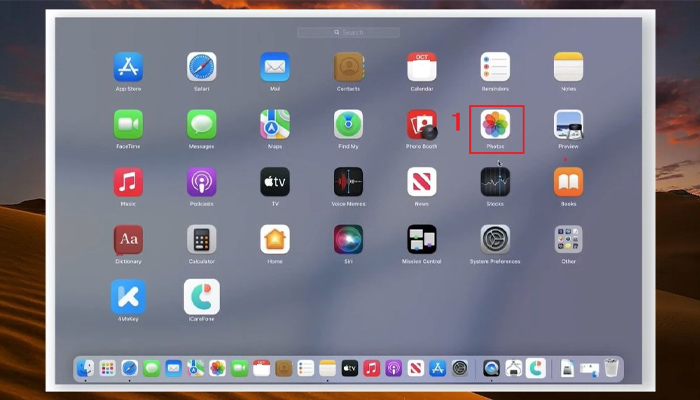Image resolution: width=700 pixels, height=400 pixels.
Task: Open the Home app
Action: [x=275, y=240]
